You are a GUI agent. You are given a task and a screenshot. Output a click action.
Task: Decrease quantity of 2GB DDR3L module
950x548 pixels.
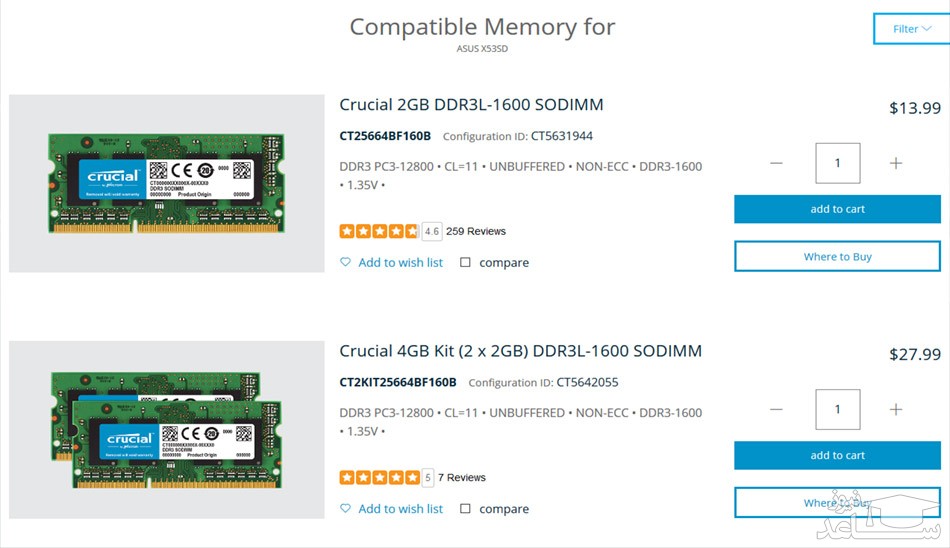tap(776, 163)
